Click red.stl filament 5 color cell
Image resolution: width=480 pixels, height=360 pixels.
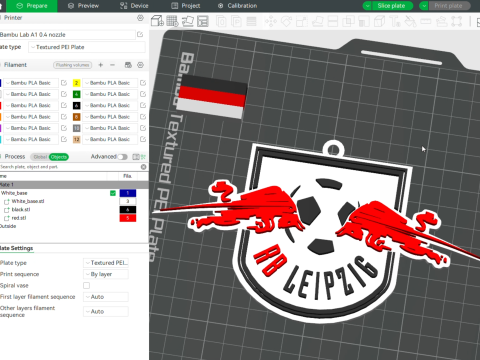(x=128, y=218)
